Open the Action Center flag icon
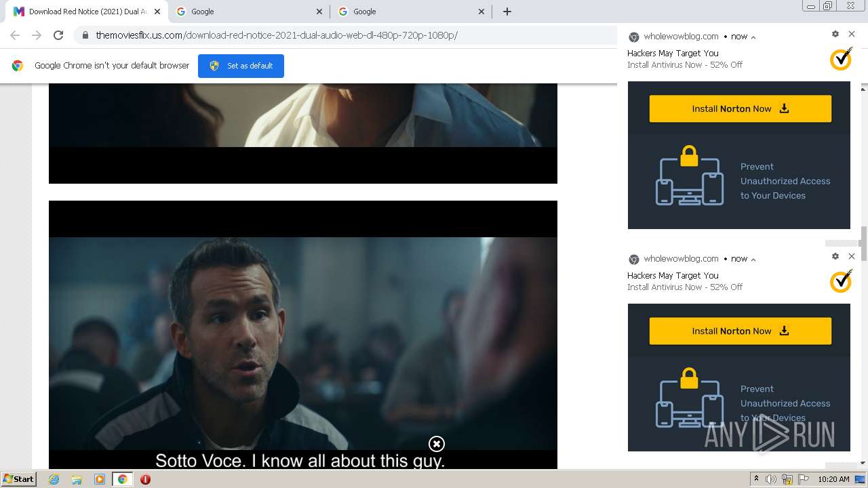Viewport: 868px width, 488px height. pyautogui.click(x=804, y=479)
